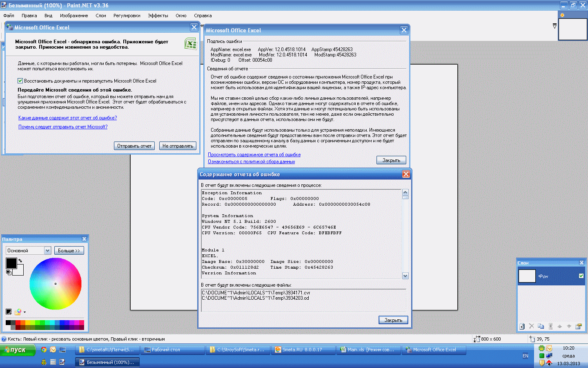Click the image thumbnail at top right
This screenshot has height=368, width=588.
572,29
